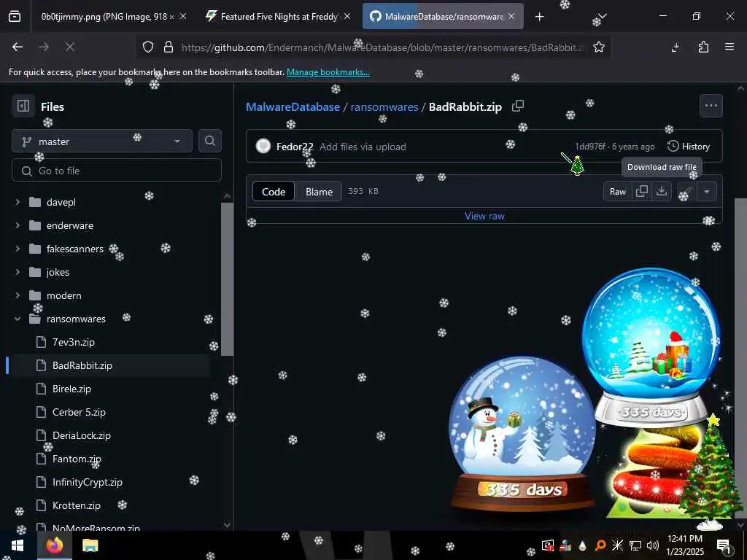Open tracking protection shield icon
Image resolution: width=747 pixels, height=560 pixels.
click(148, 47)
